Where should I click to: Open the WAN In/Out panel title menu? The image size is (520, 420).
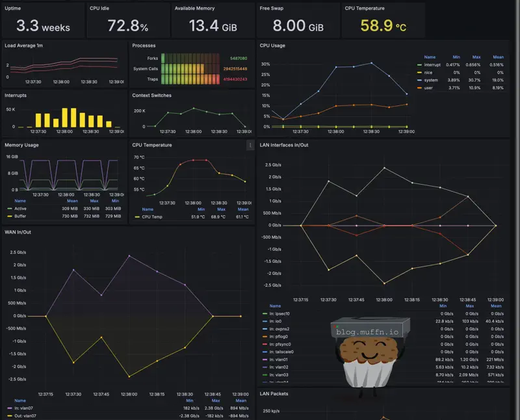click(18, 232)
